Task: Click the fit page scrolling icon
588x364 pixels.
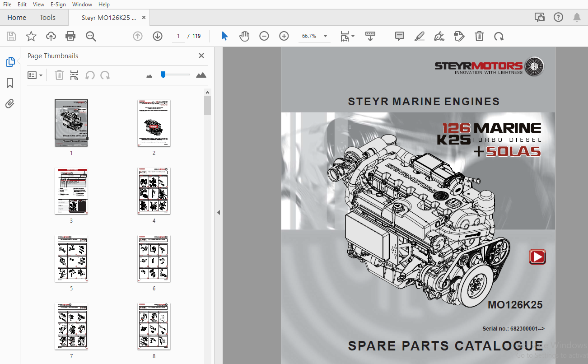Action: click(x=345, y=36)
